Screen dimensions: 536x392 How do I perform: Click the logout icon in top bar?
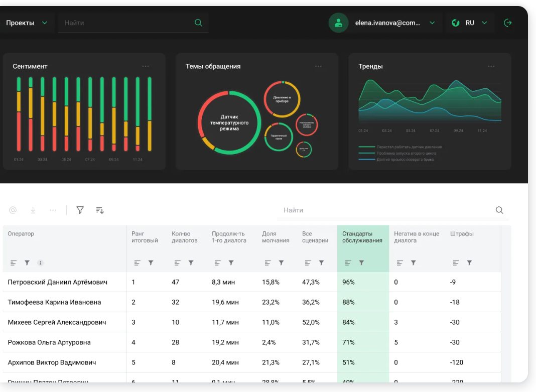507,23
